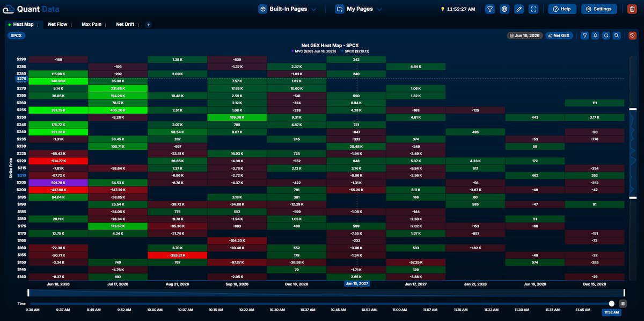
Task: Switch to the Net Drift tab
Action: tap(126, 25)
